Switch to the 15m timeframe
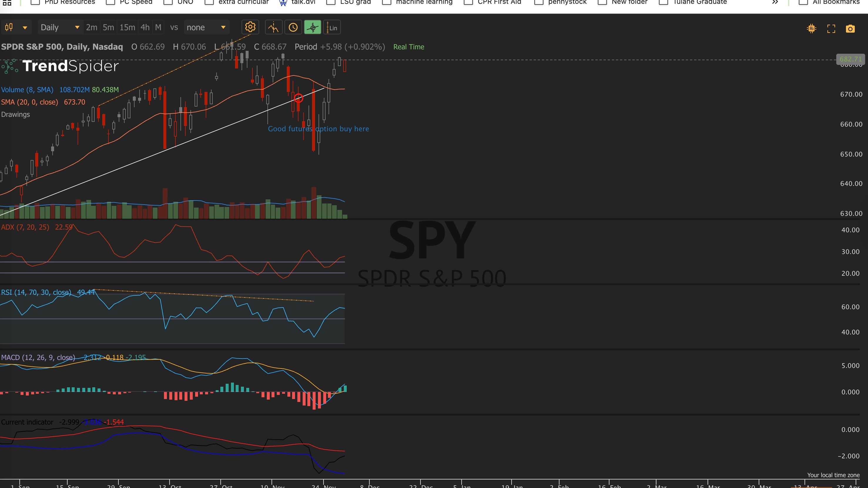868x488 pixels. pyautogui.click(x=127, y=28)
